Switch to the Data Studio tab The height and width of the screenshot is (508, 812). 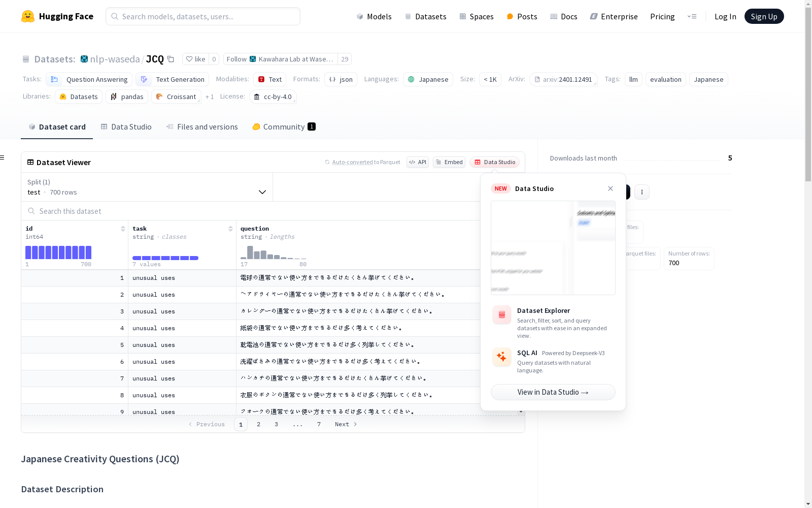tap(126, 127)
